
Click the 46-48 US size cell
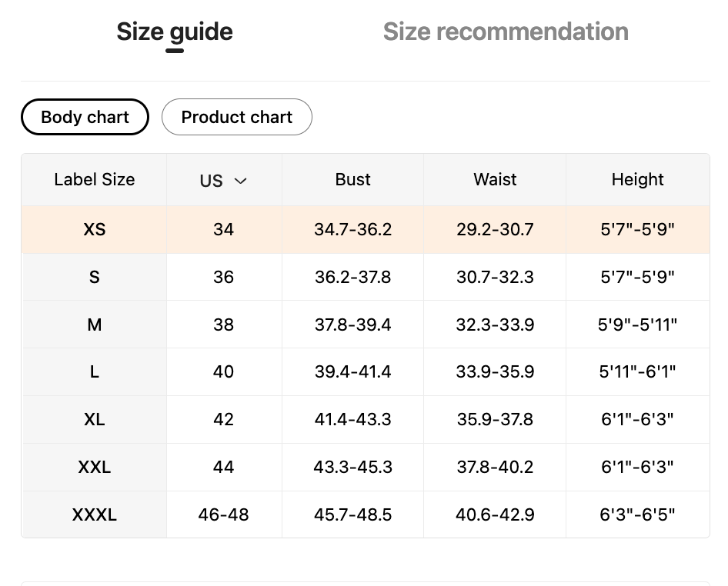tap(223, 514)
